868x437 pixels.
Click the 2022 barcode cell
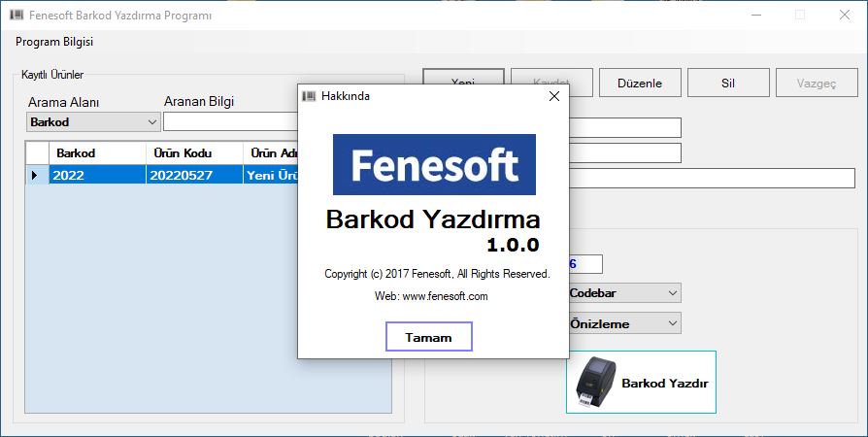coord(97,175)
